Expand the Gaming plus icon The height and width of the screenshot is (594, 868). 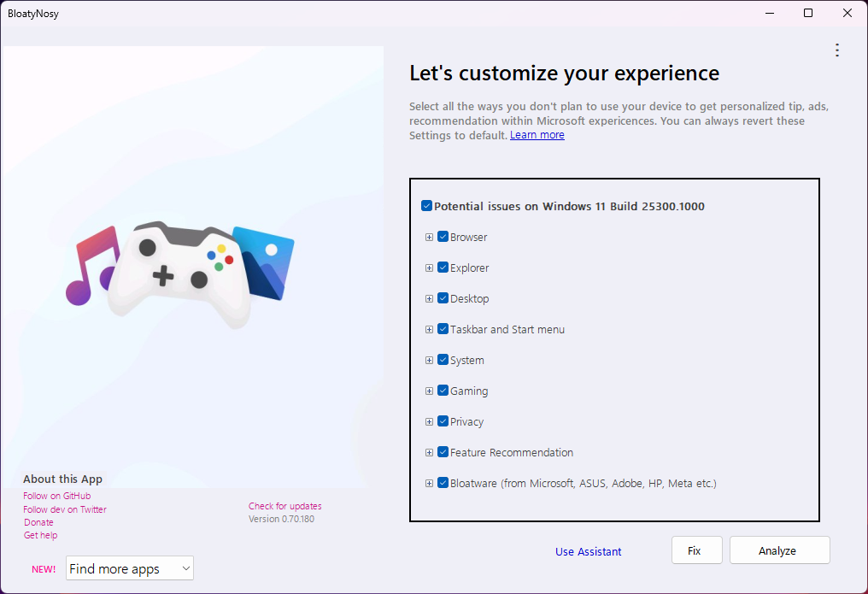coord(429,391)
